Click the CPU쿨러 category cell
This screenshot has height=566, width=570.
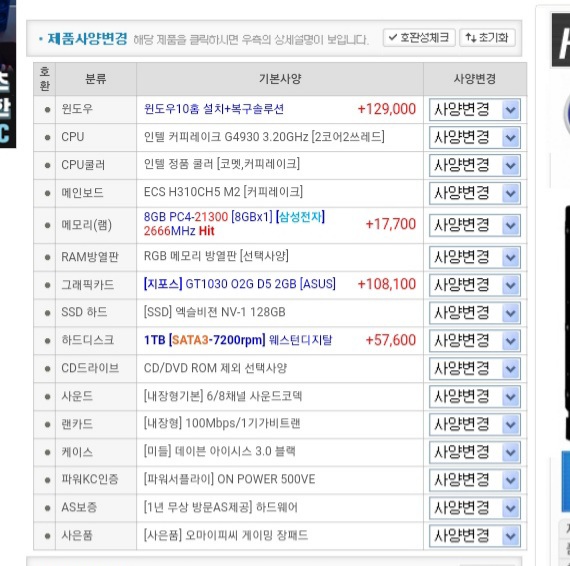96,165
